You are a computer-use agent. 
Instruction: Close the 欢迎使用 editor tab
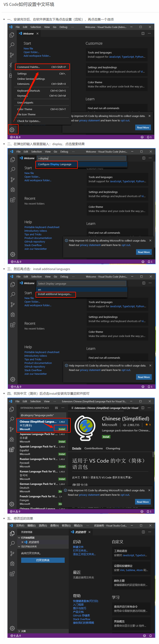pyautogui.click(x=89, y=532)
